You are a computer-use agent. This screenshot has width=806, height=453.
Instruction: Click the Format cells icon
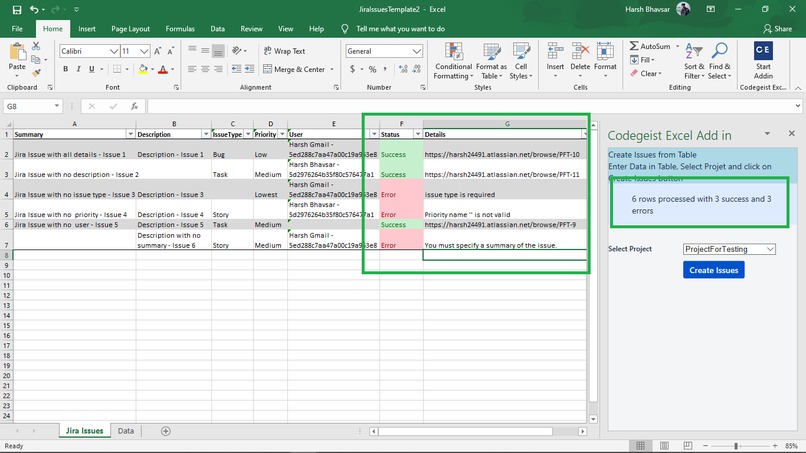coord(605,52)
